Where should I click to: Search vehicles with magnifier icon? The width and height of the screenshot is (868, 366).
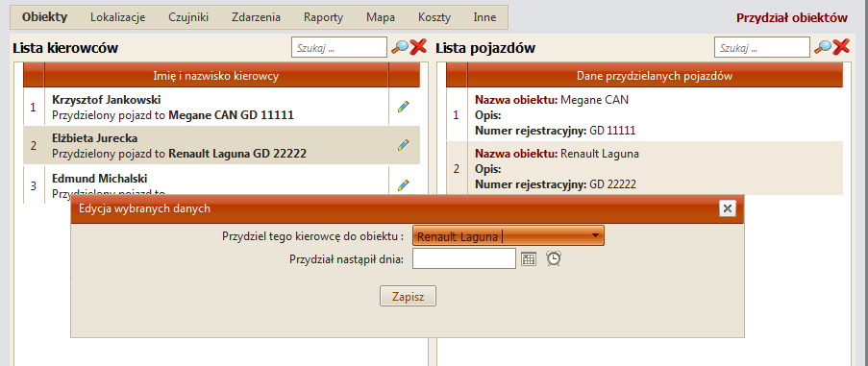pos(822,47)
